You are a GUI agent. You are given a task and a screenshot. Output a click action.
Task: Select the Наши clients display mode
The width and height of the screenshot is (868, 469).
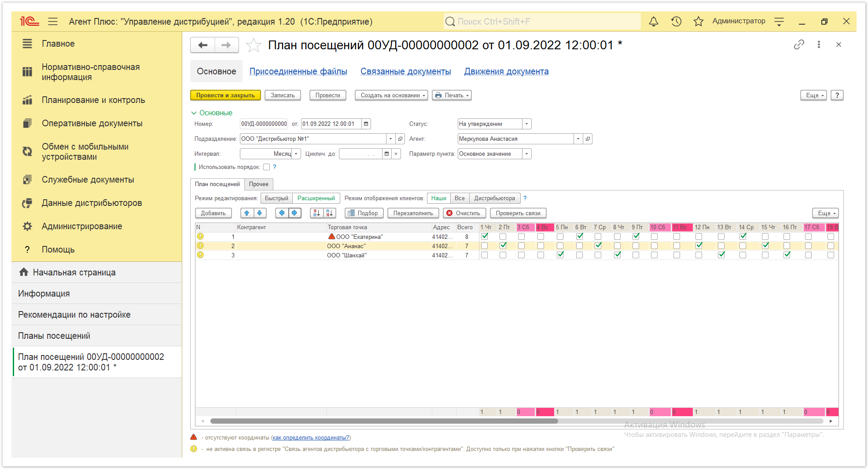(x=439, y=198)
